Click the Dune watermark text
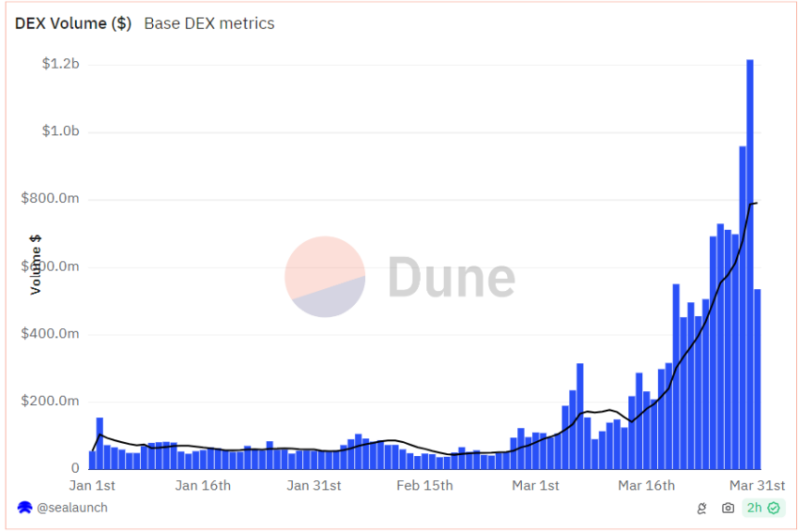Viewport: 798px width, 532px height. click(452, 277)
